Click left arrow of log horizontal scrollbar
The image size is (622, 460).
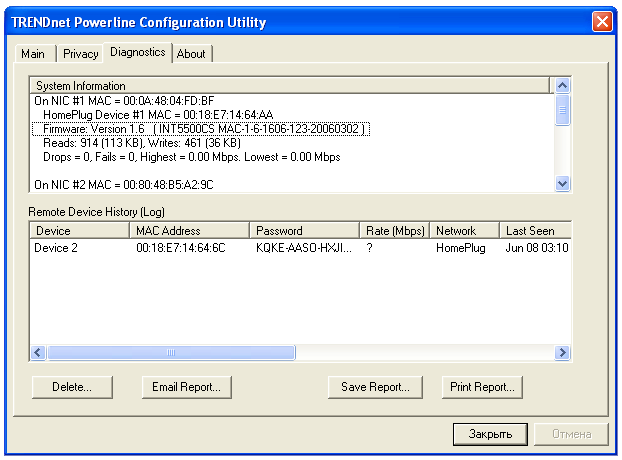[38, 353]
